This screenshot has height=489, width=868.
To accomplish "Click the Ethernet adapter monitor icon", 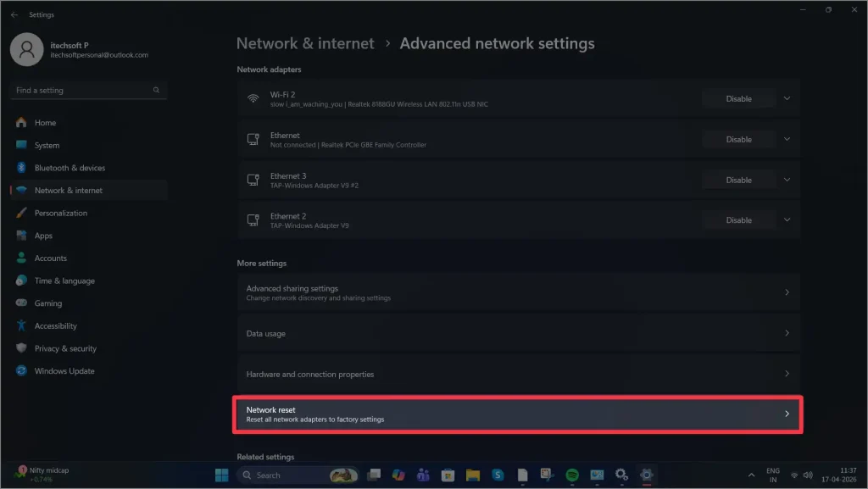I will 253,139.
